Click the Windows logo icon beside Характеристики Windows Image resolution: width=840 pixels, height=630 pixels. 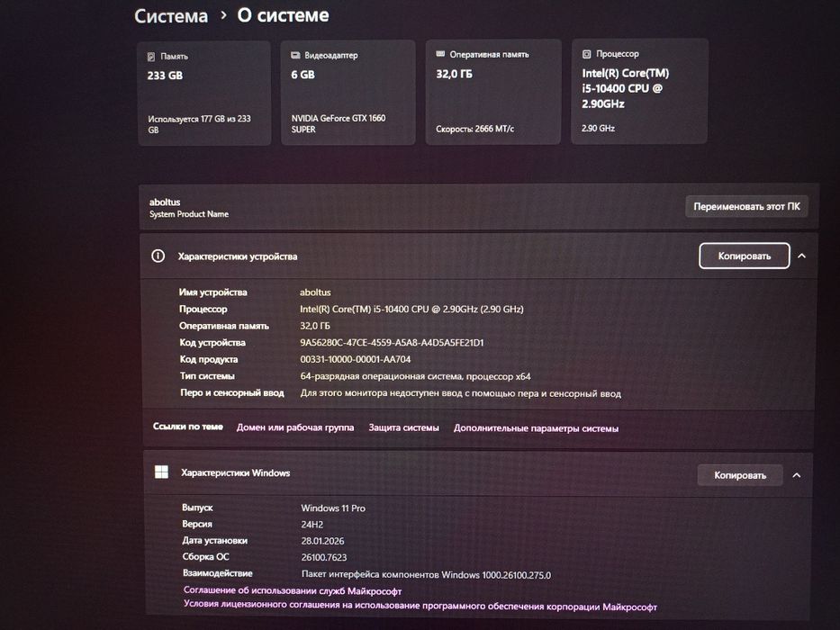(x=161, y=472)
